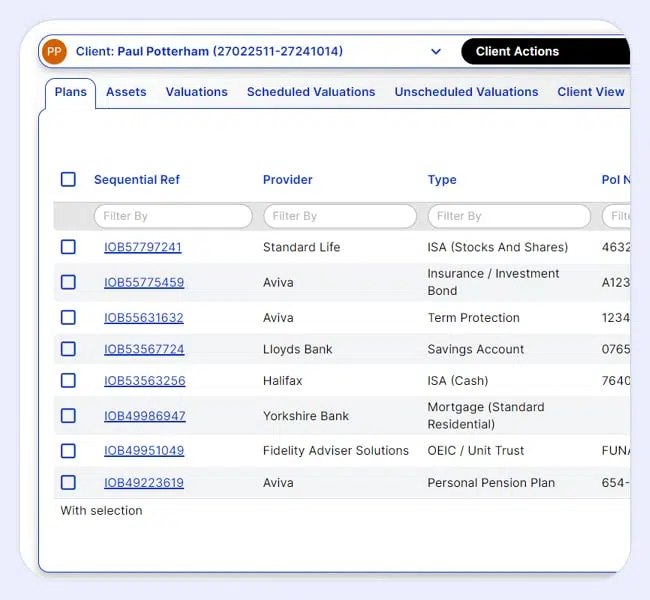Click the Mortgage (Standard Residential) cell
Image resolution: width=650 pixels, height=600 pixels.
[486, 415]
